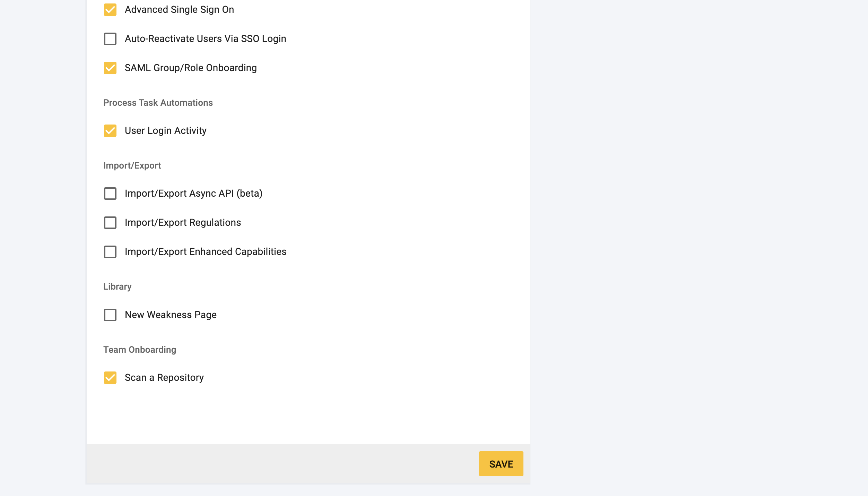Click the Import/Export Regulations label
Image resolution: width=868 pixels, height=496 pixels.
pyautogui.click(x=183, y=222)
